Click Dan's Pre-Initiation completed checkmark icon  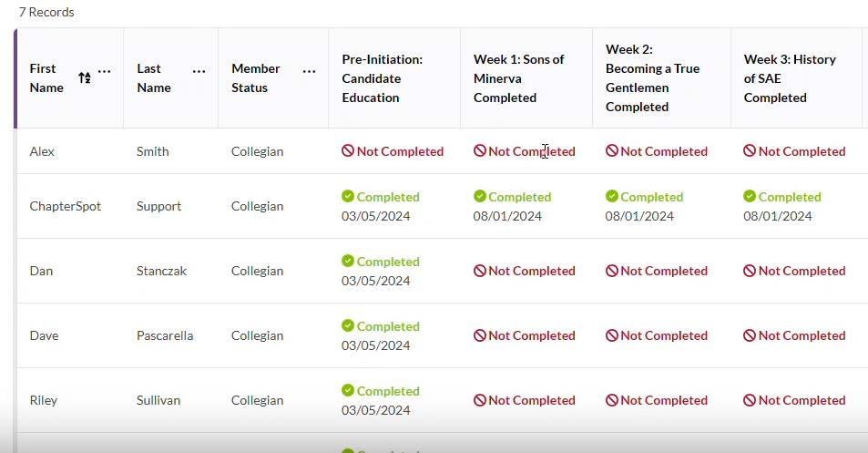point(348,261)
